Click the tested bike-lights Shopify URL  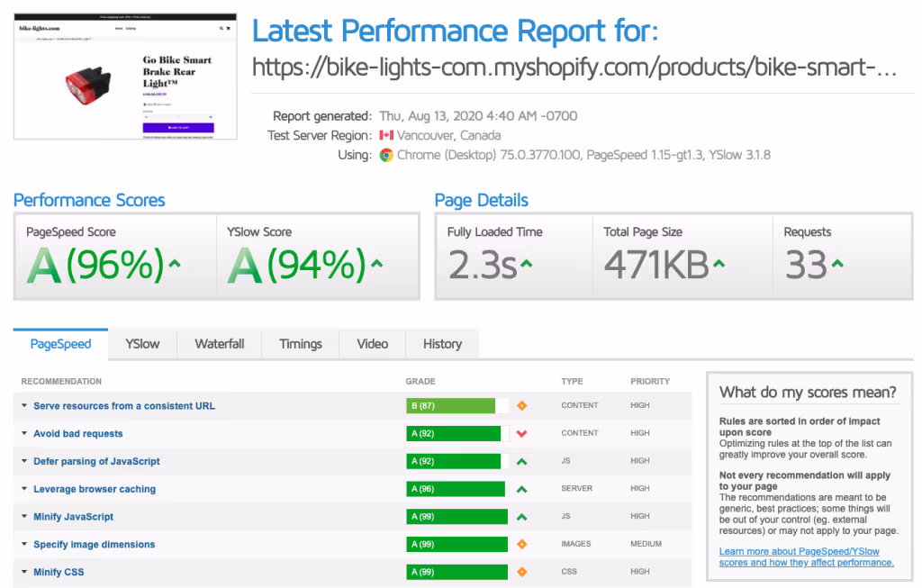click(x=574, y=68)
